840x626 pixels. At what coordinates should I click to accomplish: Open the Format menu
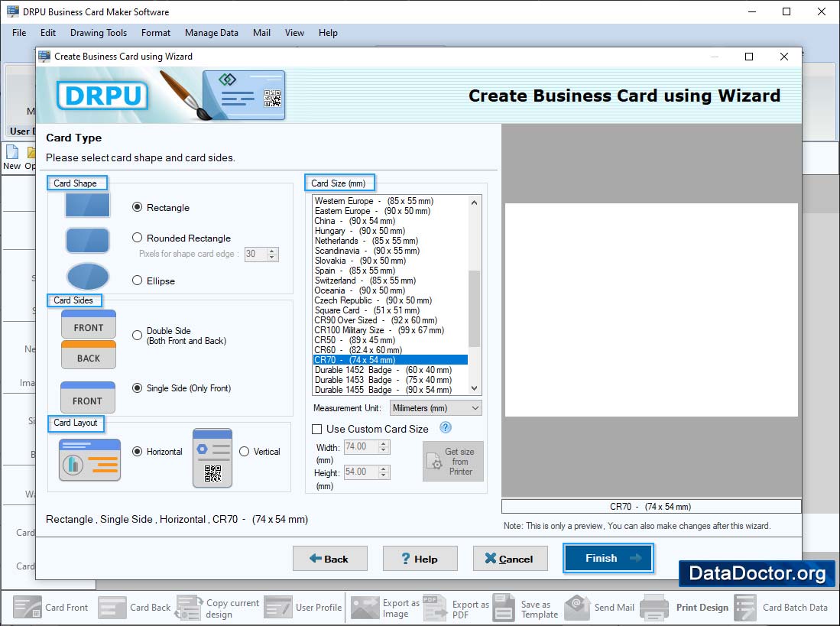coord(156,33)
